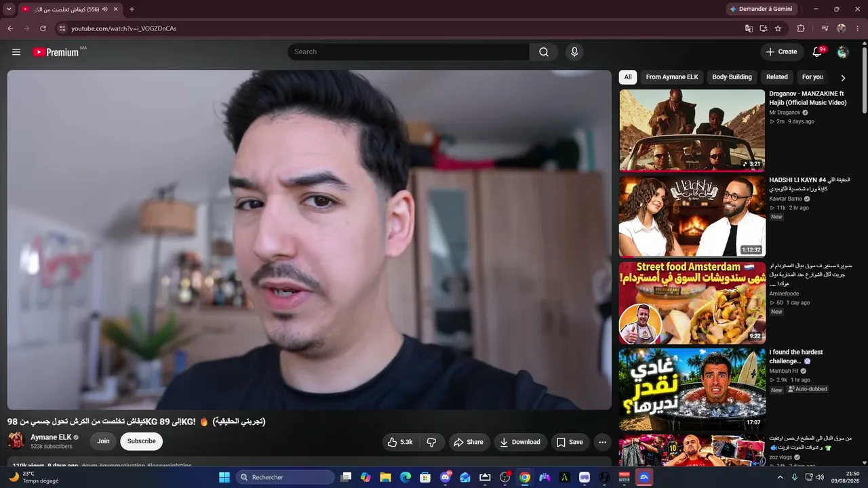
Task: Open Chrome extensions puzzle icon
Action: click(801, 28)
